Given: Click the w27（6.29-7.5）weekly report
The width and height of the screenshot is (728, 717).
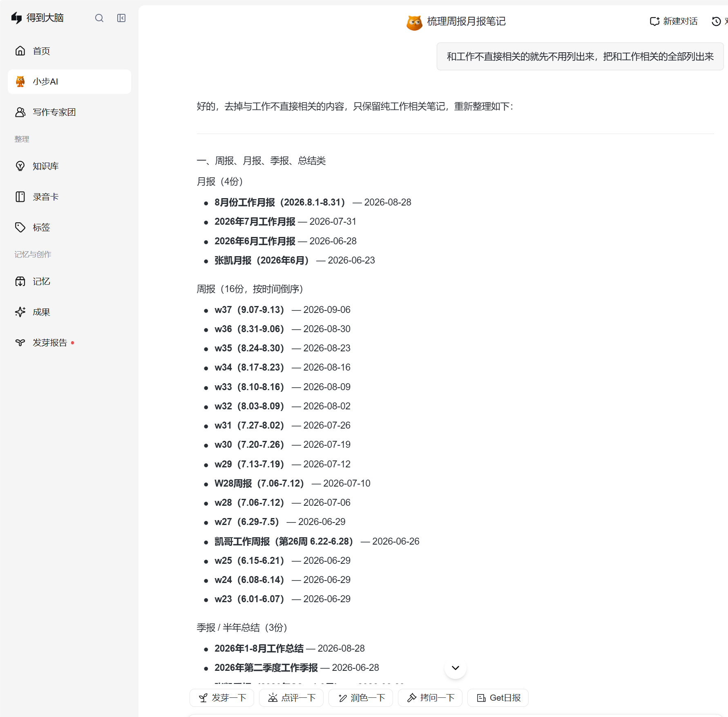Looking at the screenshot, I should tap(280, 522).
